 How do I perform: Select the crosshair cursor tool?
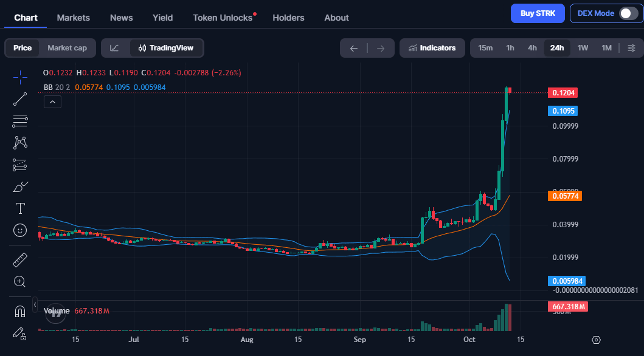[x=20, y=77]
